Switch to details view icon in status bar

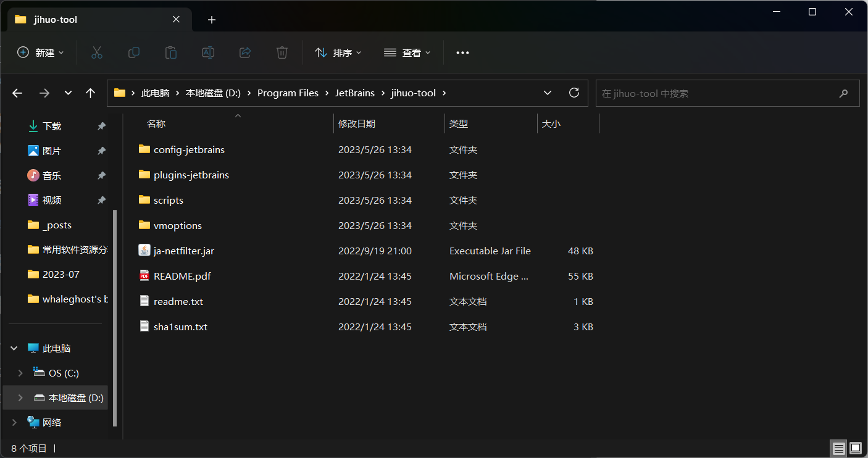[838, 448]
